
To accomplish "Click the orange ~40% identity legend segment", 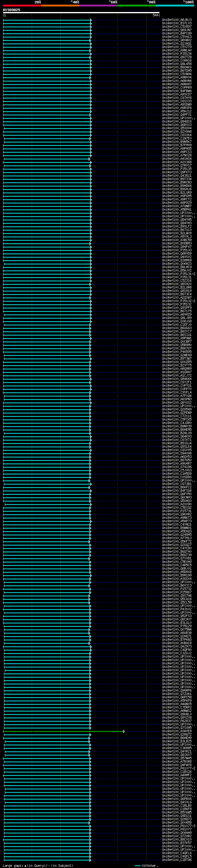I will (60, 6).
